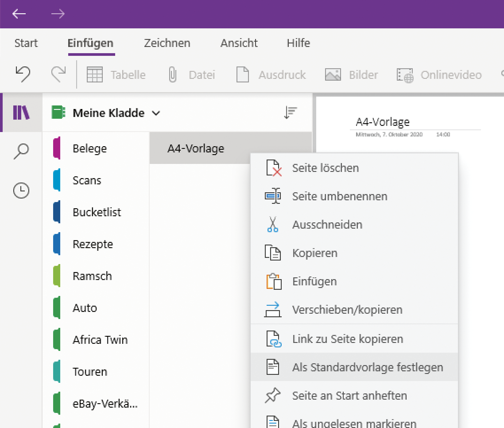The height and width of the screenshot is (428, 504).
Task: Open the notebooks navigation icon
Action: click(x=21, y=113)
